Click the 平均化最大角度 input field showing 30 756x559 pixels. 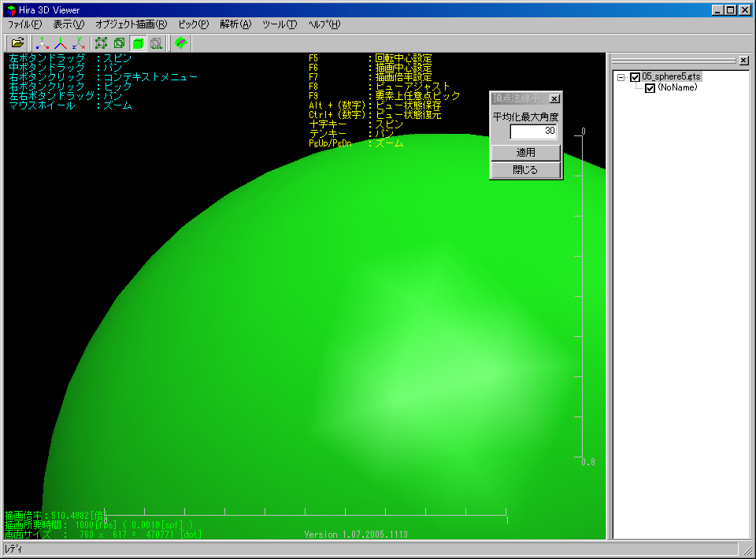[x=533, y=131]
